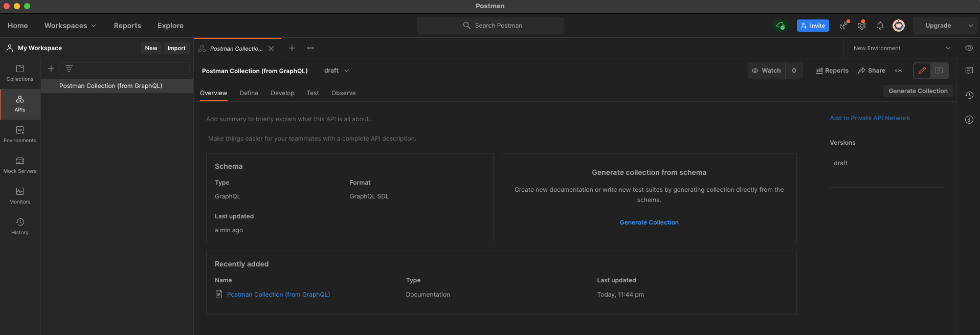This screenshot has width=980, height=335.
Task: Expand the Workspaces dropdown
Action: click(x=70, y=26)
